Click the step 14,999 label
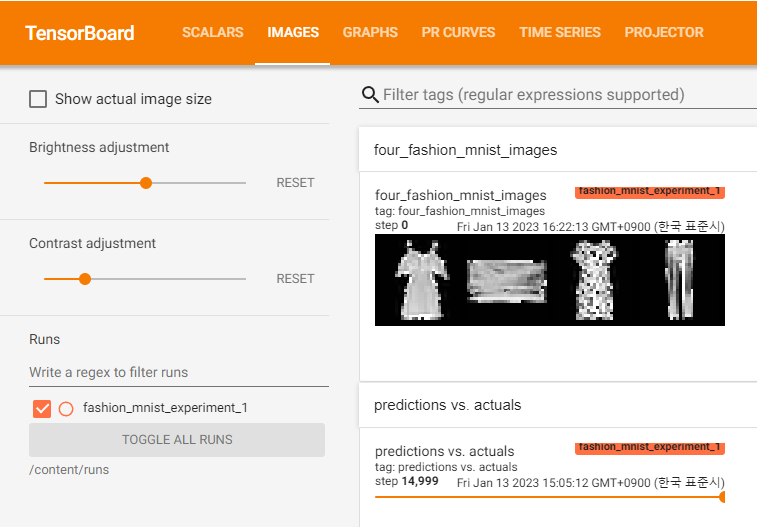The width and height of the screenshot is (757, 527). (407, 481)
